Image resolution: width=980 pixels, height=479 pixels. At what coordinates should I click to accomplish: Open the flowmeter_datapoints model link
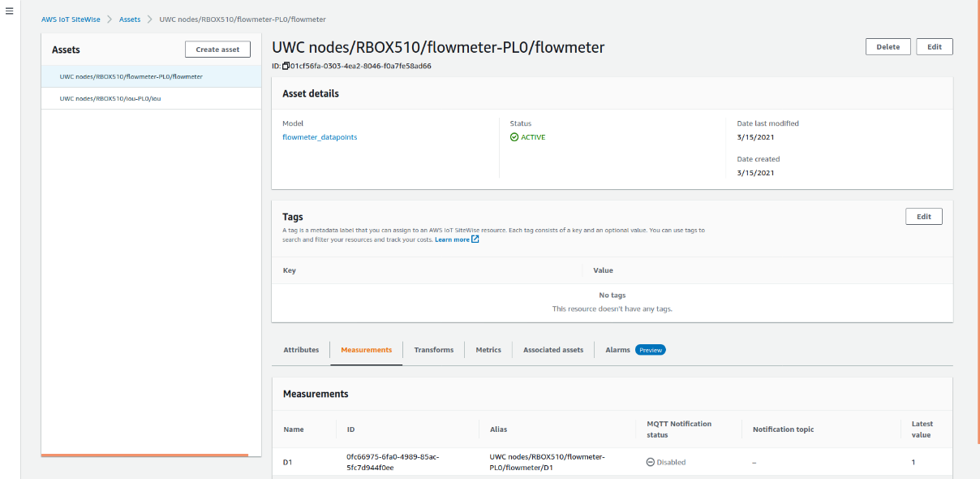(320, 136)
